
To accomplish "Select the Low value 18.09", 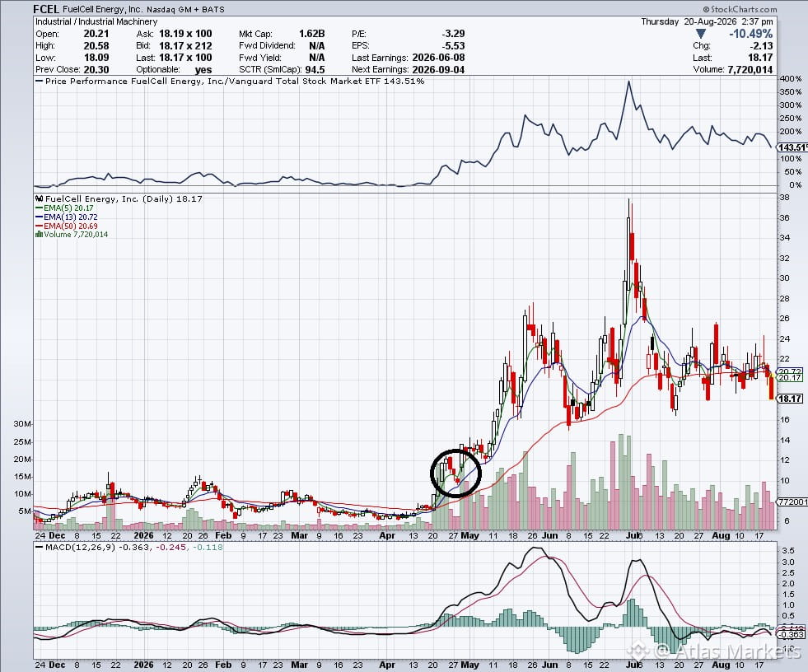I will coord(96,58).
